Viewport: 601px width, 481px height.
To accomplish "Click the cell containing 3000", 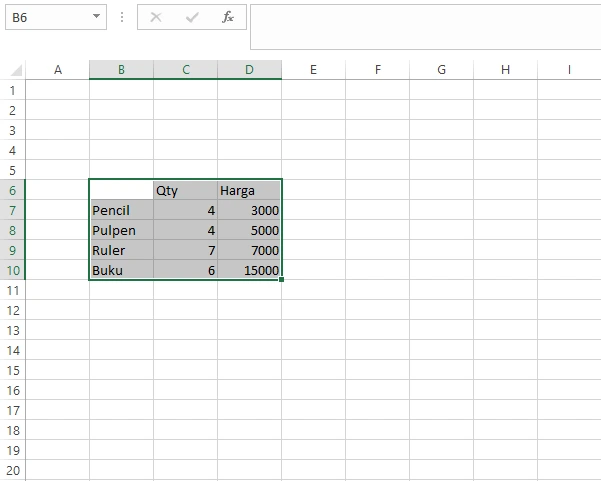I will point(250,210).
